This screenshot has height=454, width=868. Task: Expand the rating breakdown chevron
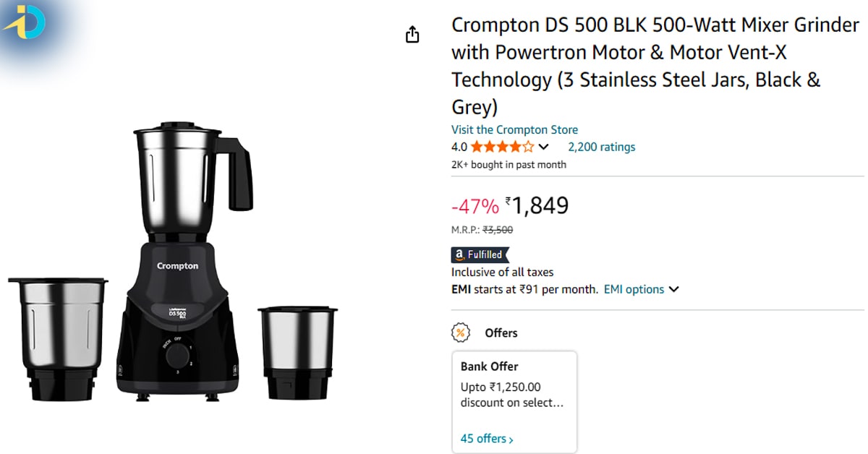[x=544, y=147]
